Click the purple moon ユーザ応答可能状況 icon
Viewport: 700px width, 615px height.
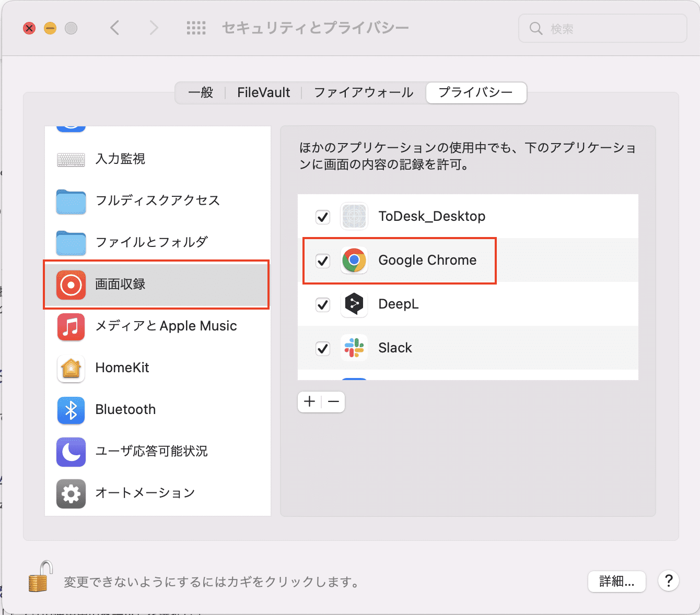coord(71,452)
